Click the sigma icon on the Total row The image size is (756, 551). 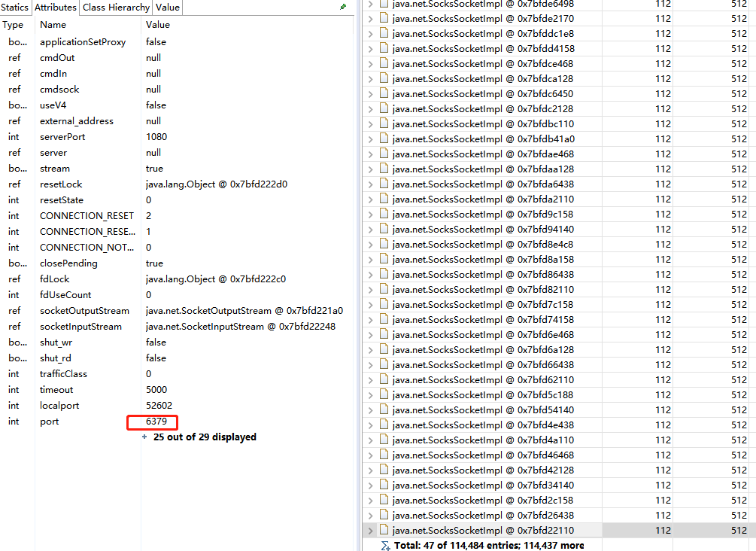[x=385, y=545]
